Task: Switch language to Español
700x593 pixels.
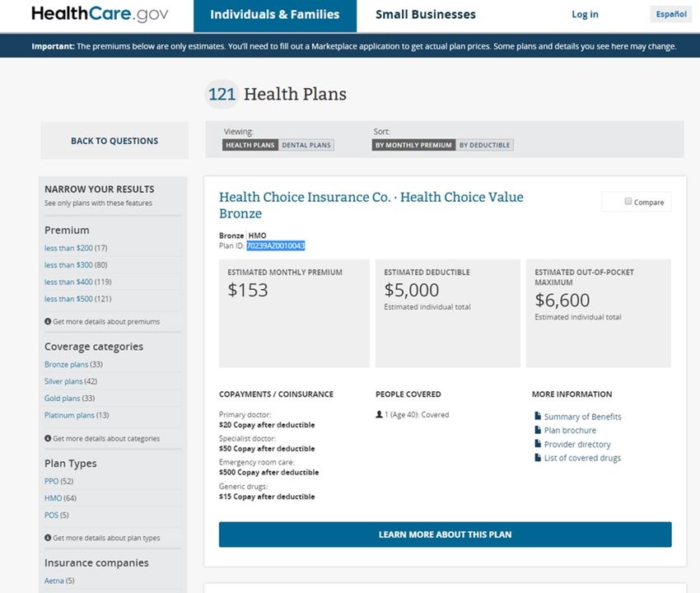Action: coord(671,14)
